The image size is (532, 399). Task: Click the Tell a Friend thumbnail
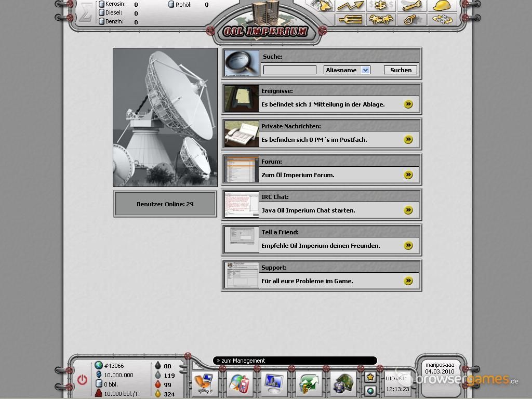tap(242, 240)
